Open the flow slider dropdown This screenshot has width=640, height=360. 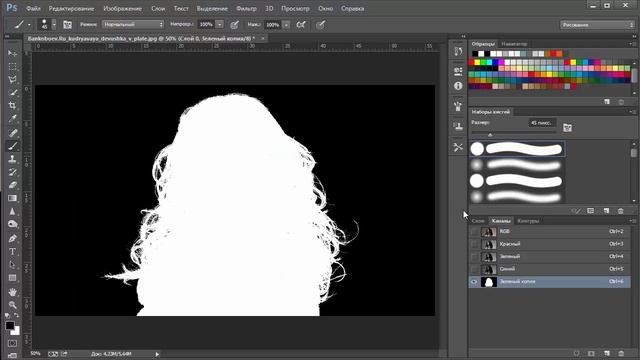click(x=286, y=25)
